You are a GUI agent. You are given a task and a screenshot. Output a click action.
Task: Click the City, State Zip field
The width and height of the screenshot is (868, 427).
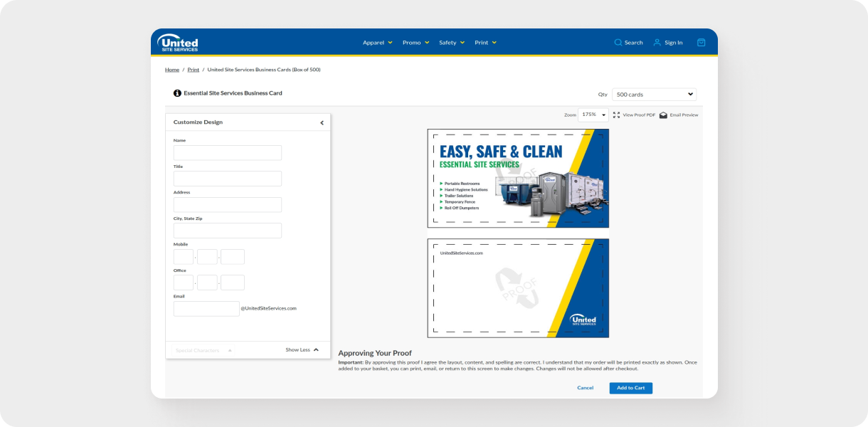228,231
